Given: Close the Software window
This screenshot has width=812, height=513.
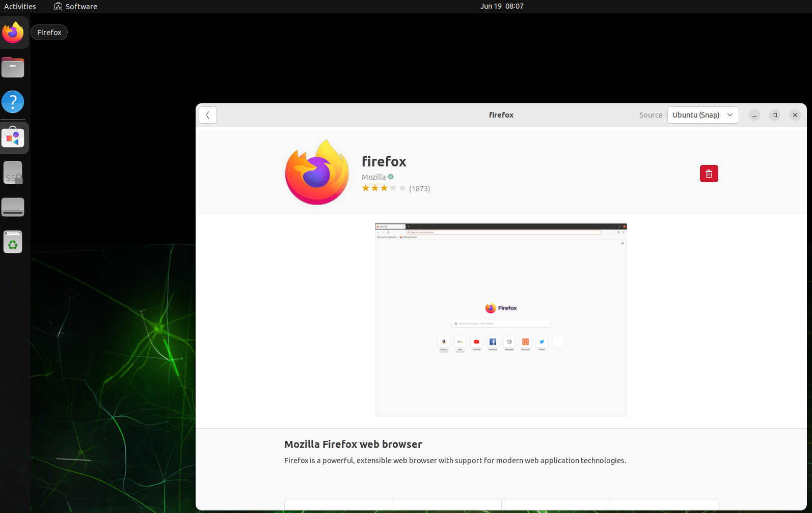Looking at the screenshot, I should point(795,115).
